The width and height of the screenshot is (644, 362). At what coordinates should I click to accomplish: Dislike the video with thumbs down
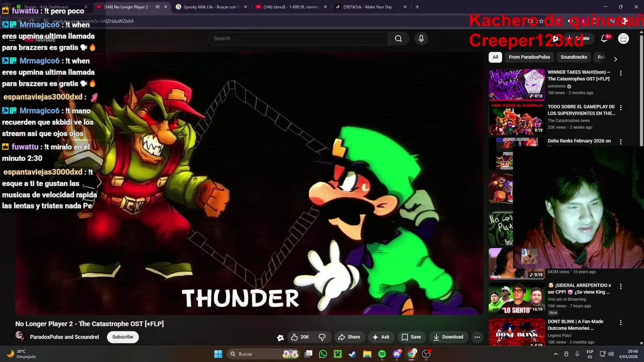click(x=323, y=337)
